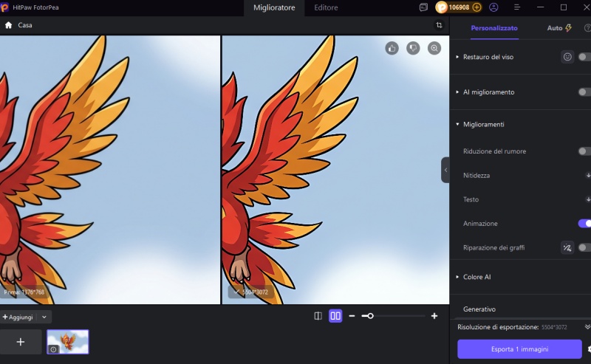Switch to the Miglioratore tab
The width and height of the screenshot is (591, 364).
point(274,7)
